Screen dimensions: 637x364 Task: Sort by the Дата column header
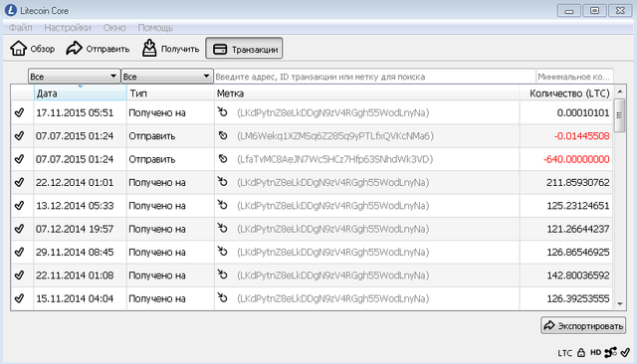(x=80, y=93)
